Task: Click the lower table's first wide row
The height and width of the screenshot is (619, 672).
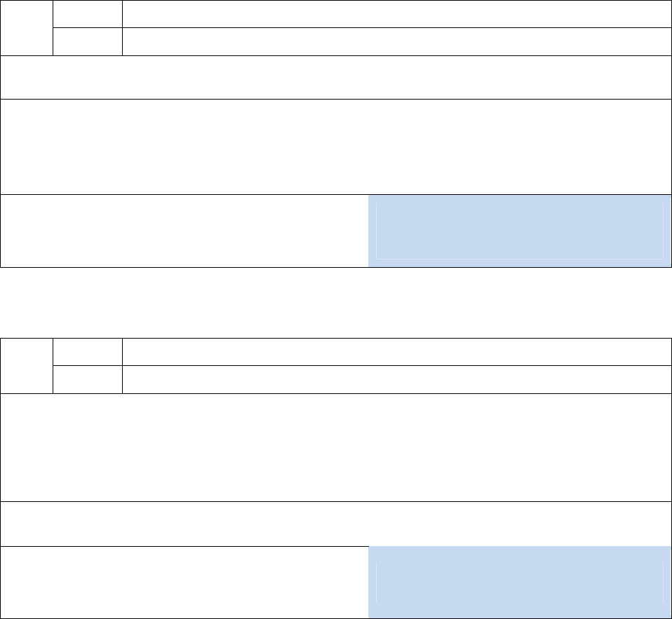Action: (x=396, y=352)
